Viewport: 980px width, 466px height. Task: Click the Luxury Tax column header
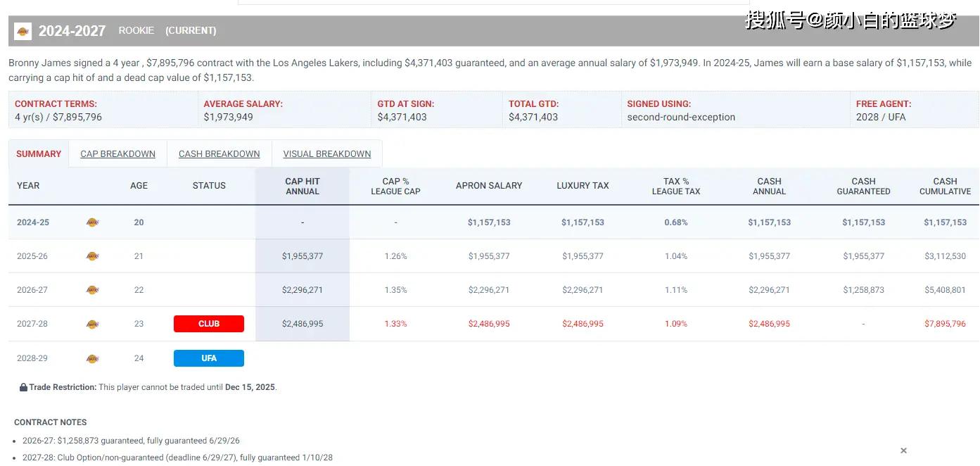click(583, 186)
